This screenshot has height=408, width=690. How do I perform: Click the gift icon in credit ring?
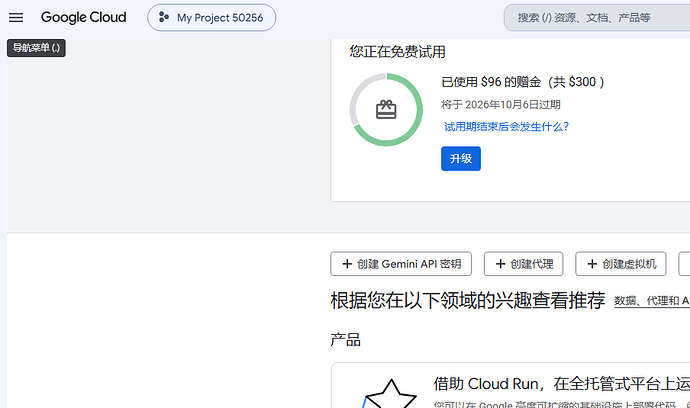point(386,110)
